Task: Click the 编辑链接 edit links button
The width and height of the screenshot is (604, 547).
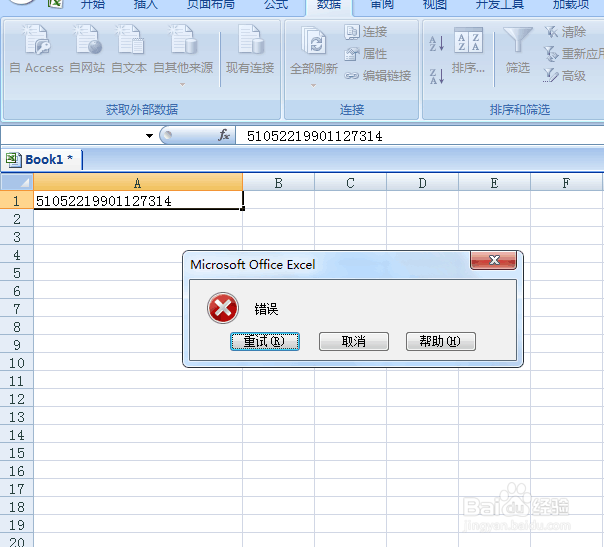Action: pyautogui.click(x=378, y=76)
